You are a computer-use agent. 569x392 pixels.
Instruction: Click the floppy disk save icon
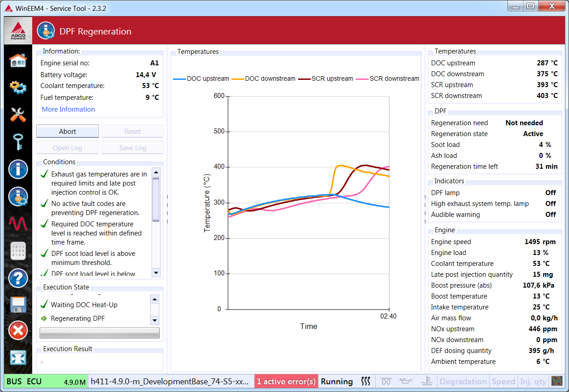18,304
